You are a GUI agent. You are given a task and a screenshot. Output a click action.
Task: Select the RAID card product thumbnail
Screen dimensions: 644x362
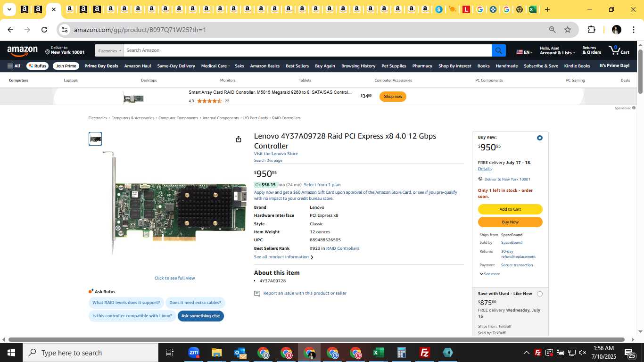[95, 139]
